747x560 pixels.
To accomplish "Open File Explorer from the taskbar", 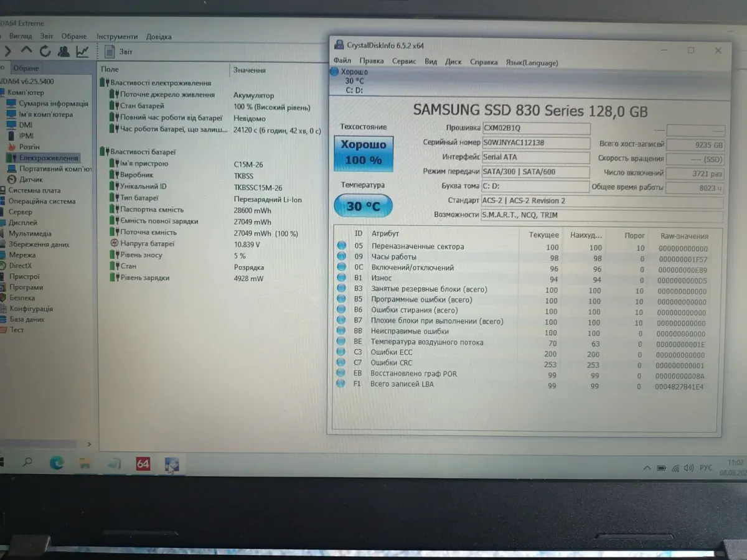I will 85,464.
